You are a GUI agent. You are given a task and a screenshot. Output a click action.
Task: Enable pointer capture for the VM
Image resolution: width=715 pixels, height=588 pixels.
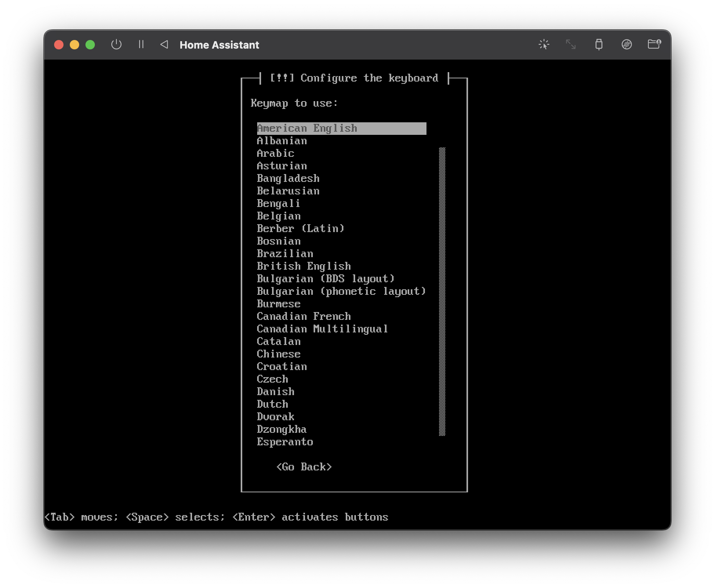click(544, 44)
